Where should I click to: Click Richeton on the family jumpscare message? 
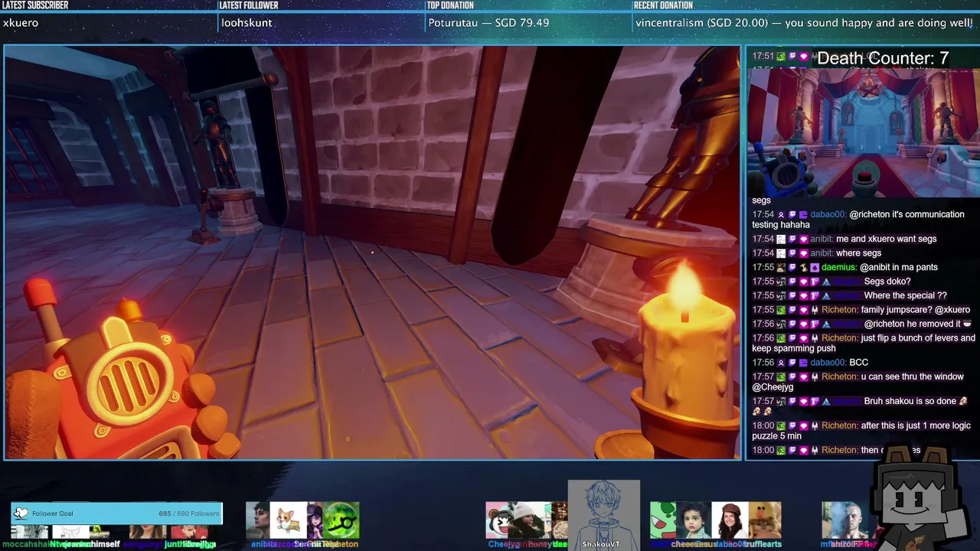(x=839, y=310)
